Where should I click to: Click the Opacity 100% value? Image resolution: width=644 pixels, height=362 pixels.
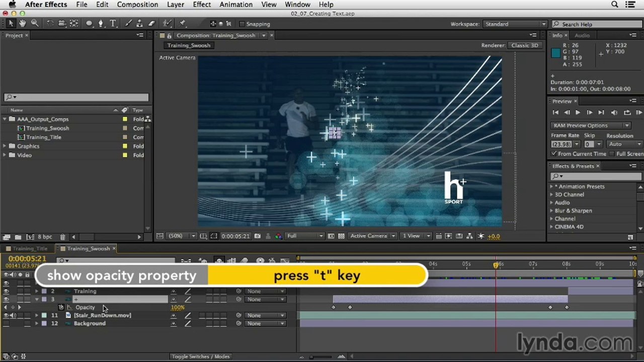[x=178, y=307]
